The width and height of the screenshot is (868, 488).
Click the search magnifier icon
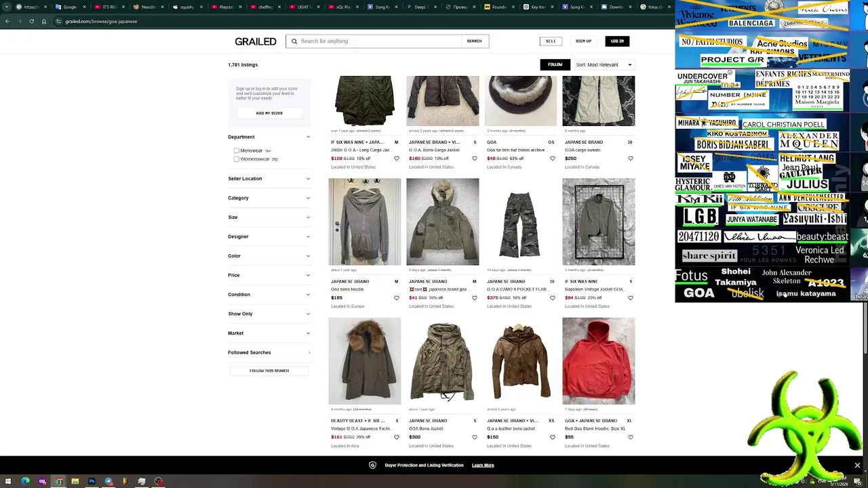[294, 41]
